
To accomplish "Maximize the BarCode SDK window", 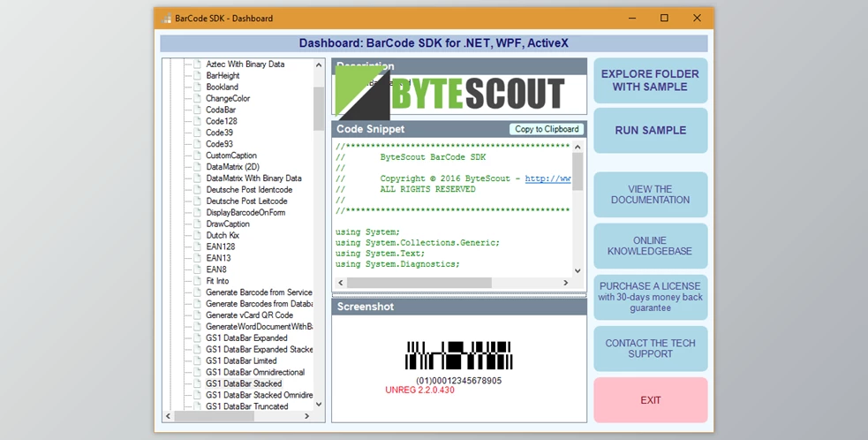I will tap(664, 19).
